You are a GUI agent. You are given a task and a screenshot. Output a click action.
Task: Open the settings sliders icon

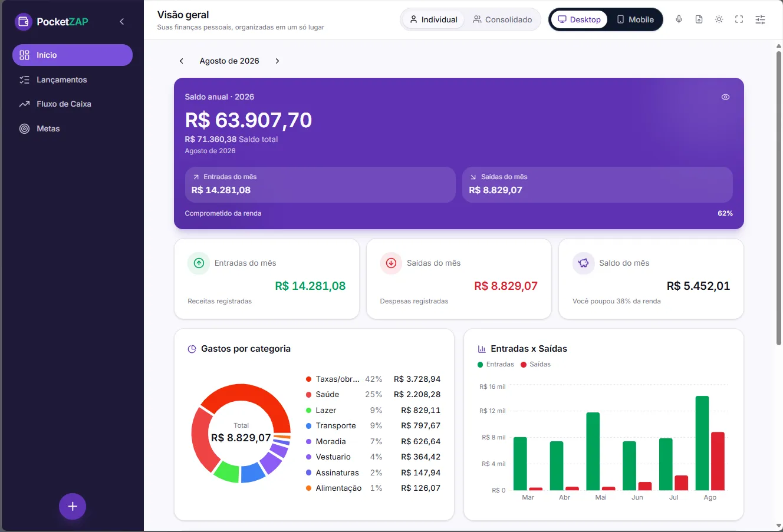tap(761, 19)
